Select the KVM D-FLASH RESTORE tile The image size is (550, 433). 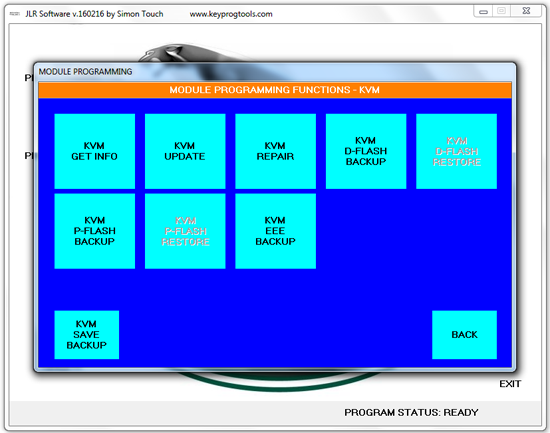pyautogui.click(x=456, y=151)
